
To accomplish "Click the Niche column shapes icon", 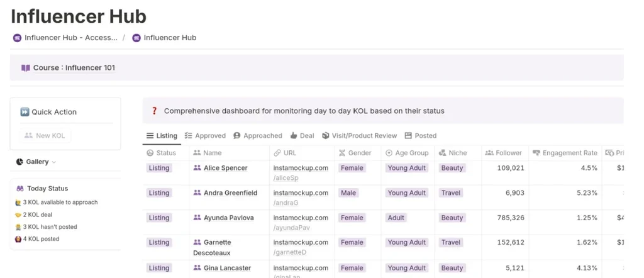I will (x=442, y=153).
